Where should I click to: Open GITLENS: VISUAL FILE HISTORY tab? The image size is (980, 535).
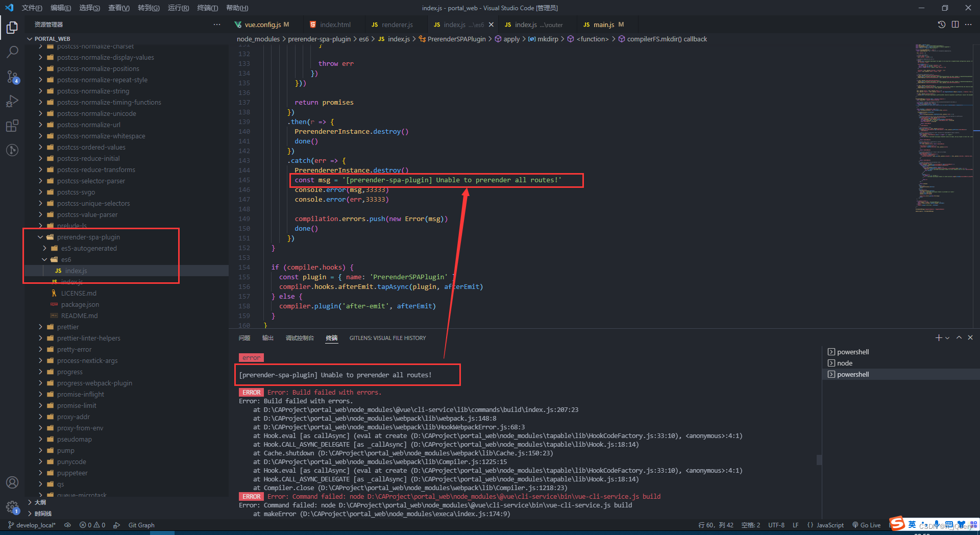(x=387, y=338)
